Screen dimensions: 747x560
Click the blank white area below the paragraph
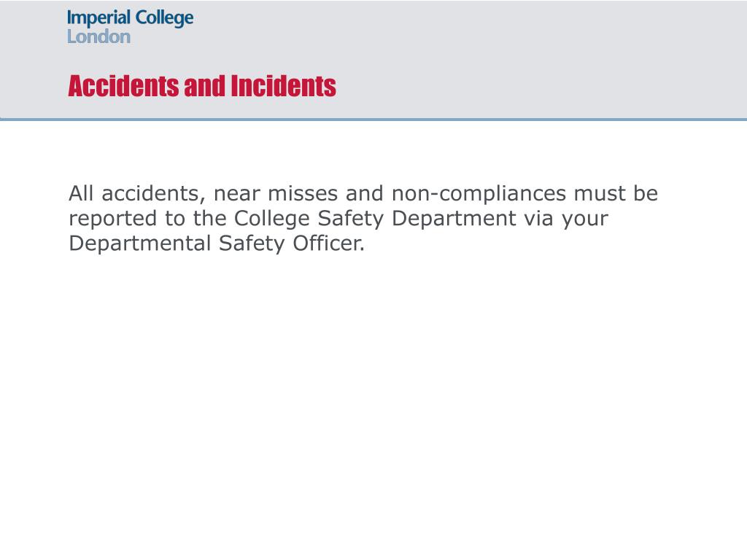pyautogui.click(x=373, y=405)
